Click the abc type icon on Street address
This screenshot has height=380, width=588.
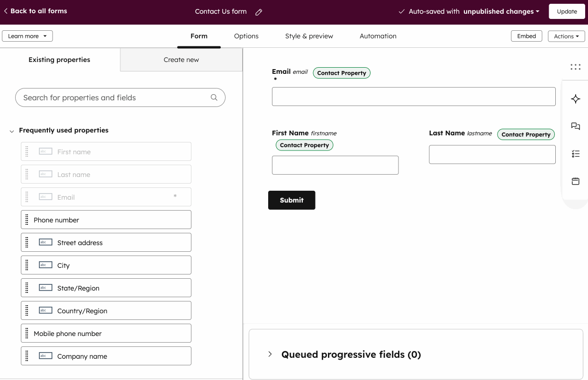click(x=45, y=241)
